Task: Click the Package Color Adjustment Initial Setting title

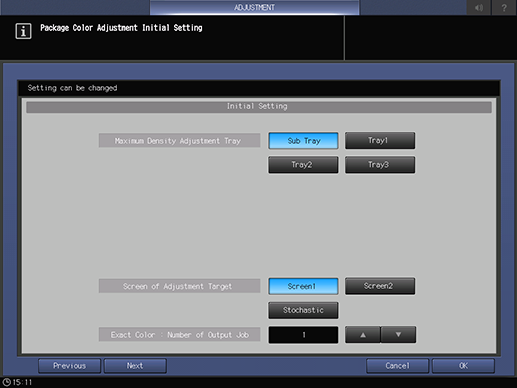Action: 121,28
